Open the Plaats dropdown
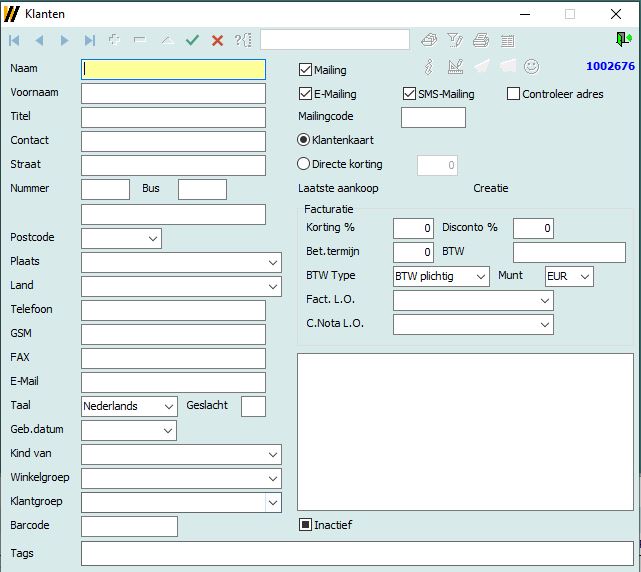The image size is (641, 572). click(x=273, y=263)
